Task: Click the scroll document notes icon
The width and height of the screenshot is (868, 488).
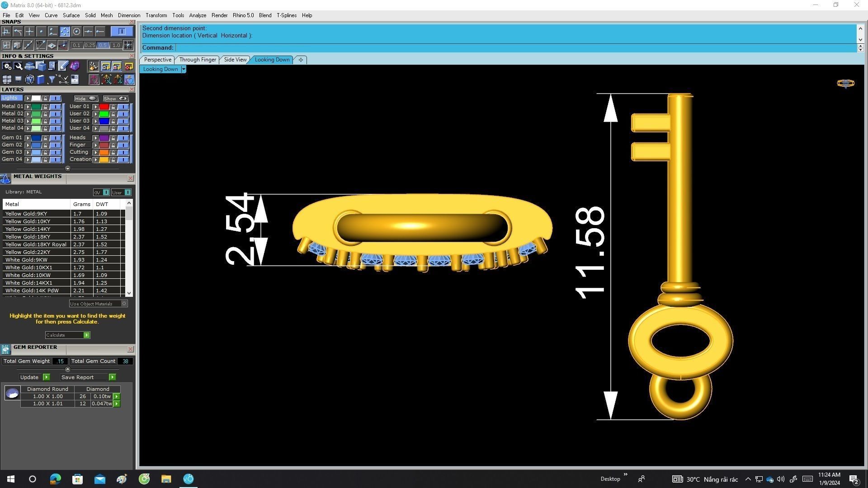Action: (x=52, y=66)
